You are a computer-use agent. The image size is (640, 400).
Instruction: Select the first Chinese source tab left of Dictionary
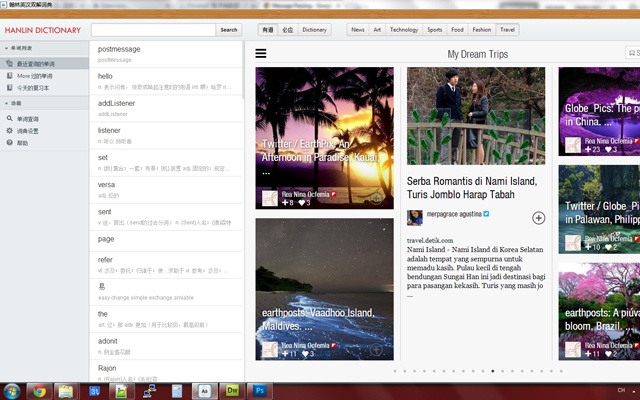click(x=268, y=30)
